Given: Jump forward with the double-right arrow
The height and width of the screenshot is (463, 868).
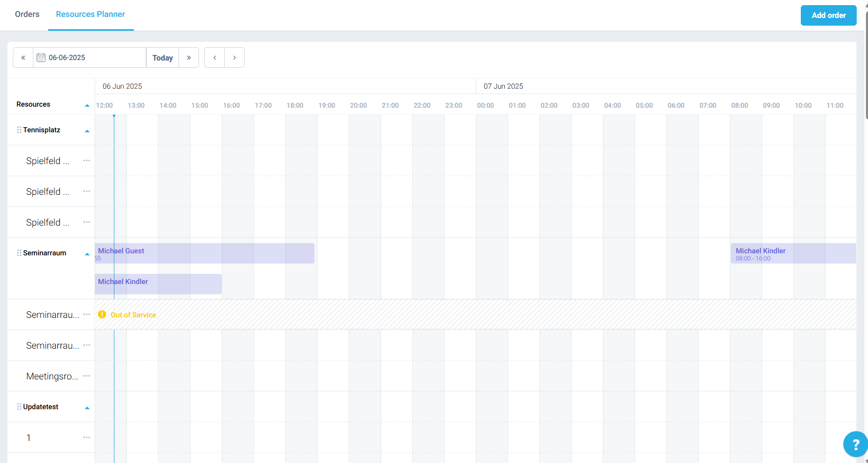Looking at the screenshot, I should click(189, 57).
